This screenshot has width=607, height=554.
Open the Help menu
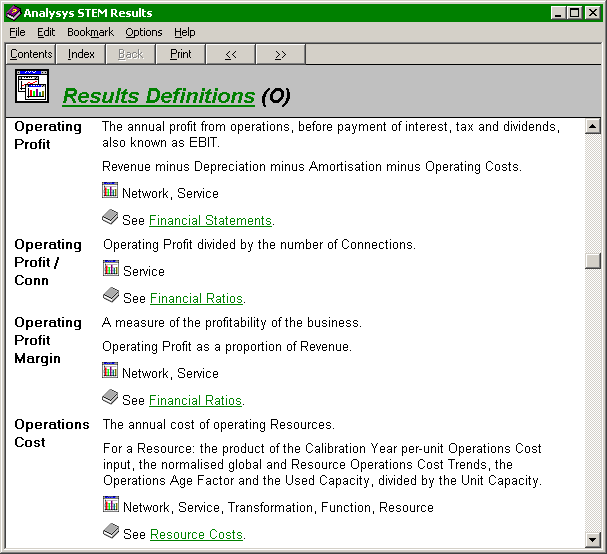click(185, 32)
